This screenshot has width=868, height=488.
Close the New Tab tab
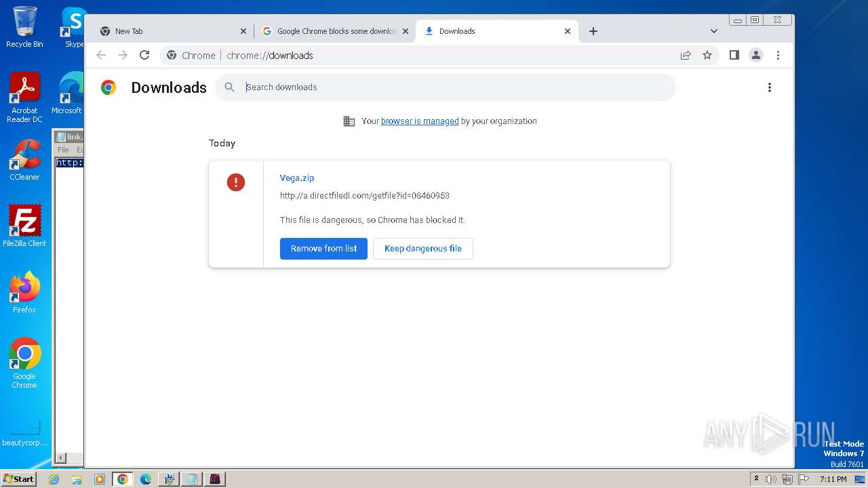click(243, 31)
